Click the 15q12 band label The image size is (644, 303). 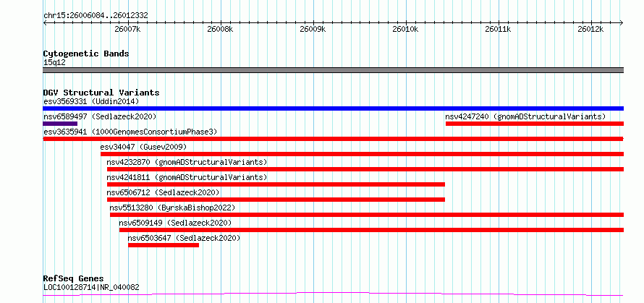pyautogui.click(x=54, y=63)
